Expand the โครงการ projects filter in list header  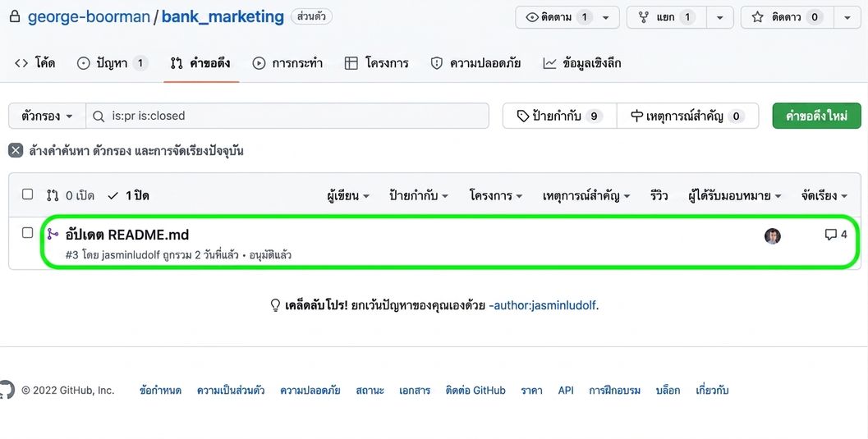(495, 195)
